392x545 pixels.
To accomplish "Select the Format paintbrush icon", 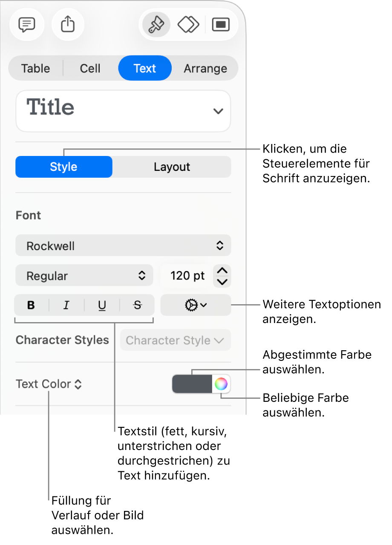I will (x=156, y=25).
